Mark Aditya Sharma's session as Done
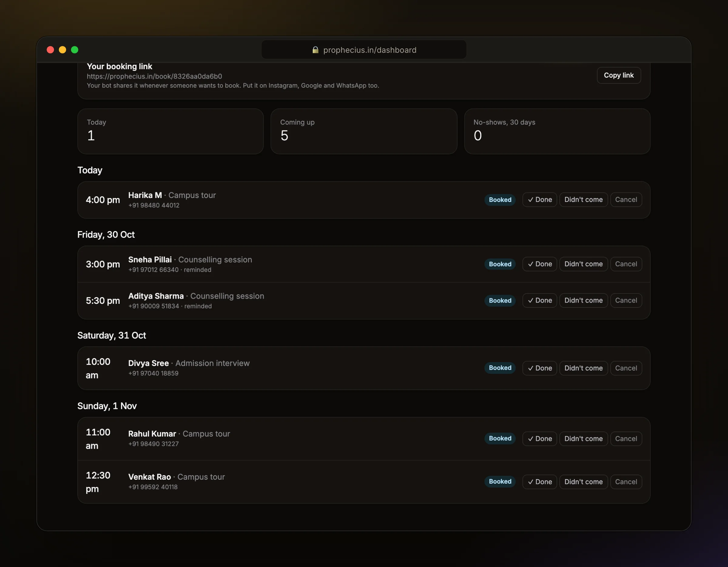728x567 pixels. point(539,300)
